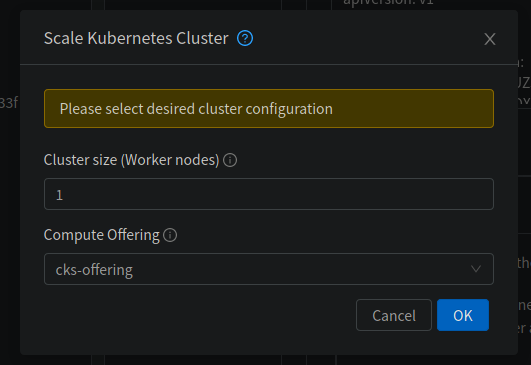Select the cks-offering value text
This screenshot has height=365, width=531.
(x=94, y=270)
